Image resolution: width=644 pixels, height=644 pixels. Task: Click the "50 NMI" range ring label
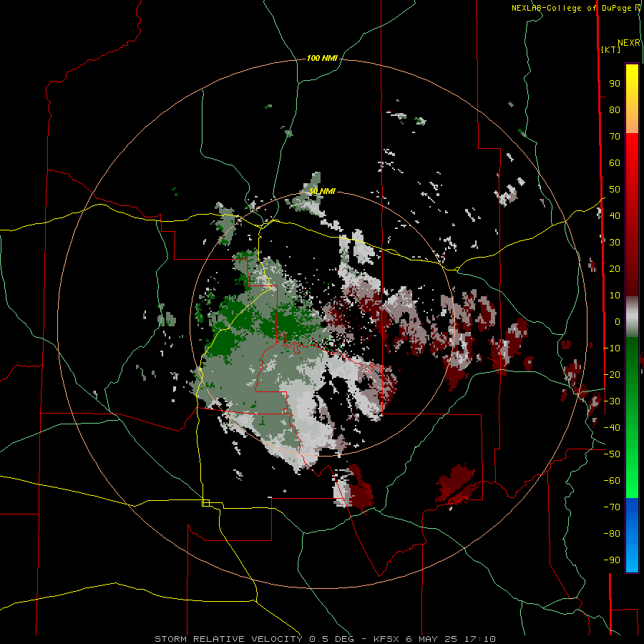tap(322, 191)
